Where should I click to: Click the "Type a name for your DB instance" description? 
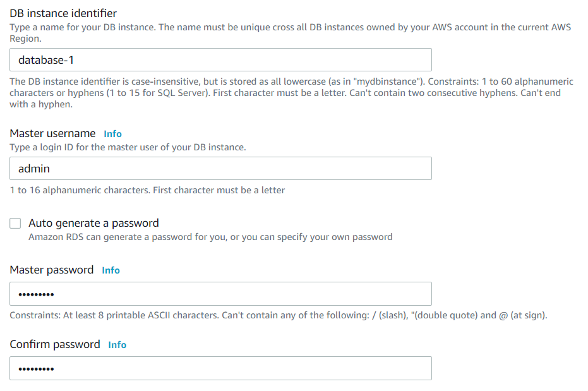coord(291,33)
